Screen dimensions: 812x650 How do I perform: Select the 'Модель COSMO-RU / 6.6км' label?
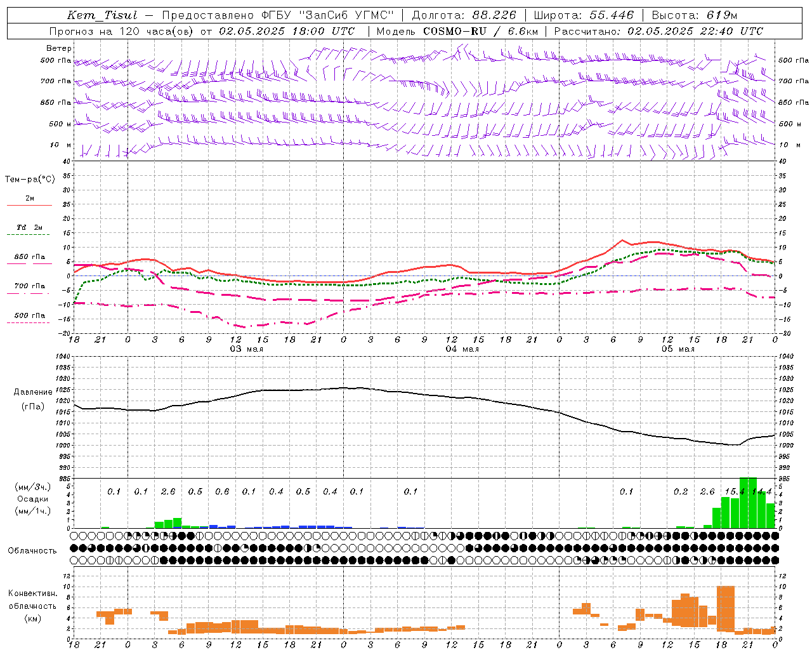click(457, 31)
